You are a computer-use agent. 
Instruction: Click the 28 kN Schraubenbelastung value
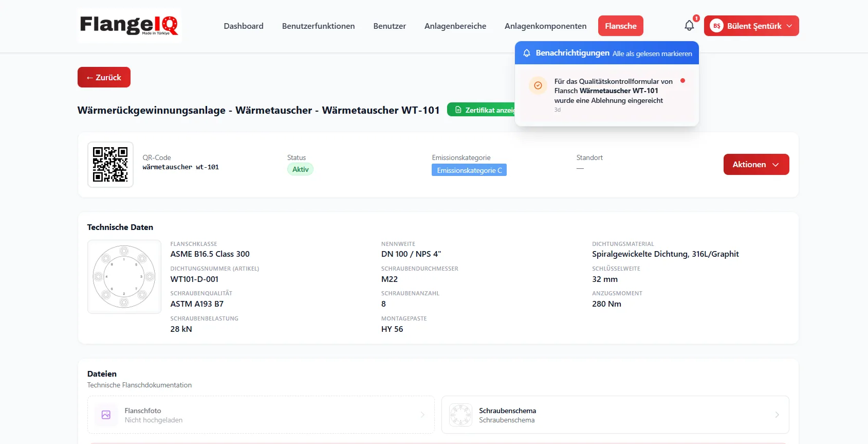pos(181,329)
